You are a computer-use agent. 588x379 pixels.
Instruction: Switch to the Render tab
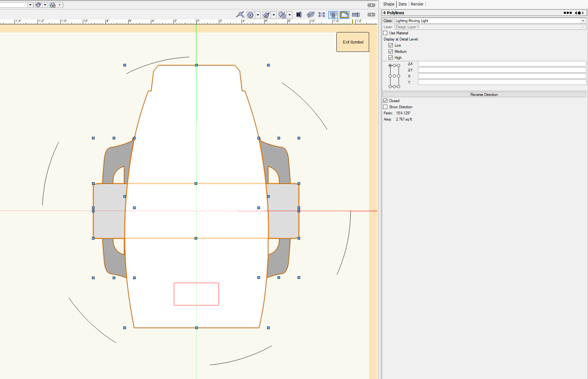point(417,4)
